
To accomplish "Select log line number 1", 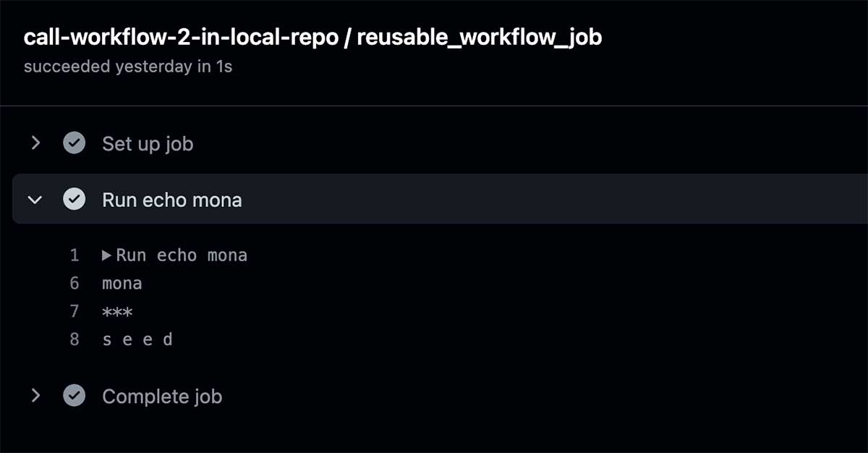I will tap(75, 255).
